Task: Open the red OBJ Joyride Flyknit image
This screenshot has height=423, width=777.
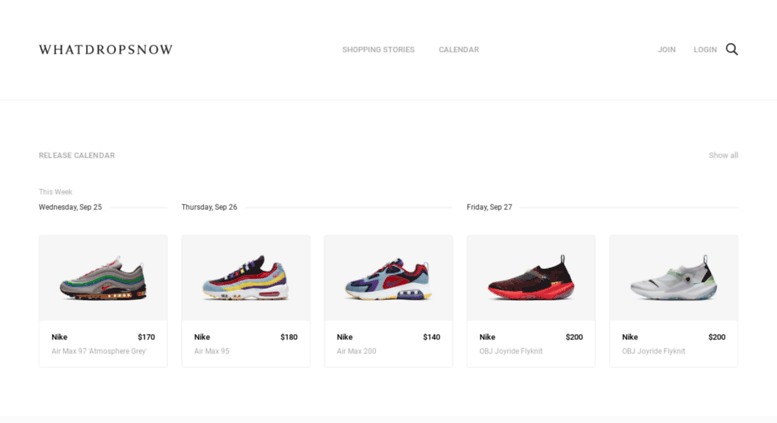Action: (x=531, y=278)
